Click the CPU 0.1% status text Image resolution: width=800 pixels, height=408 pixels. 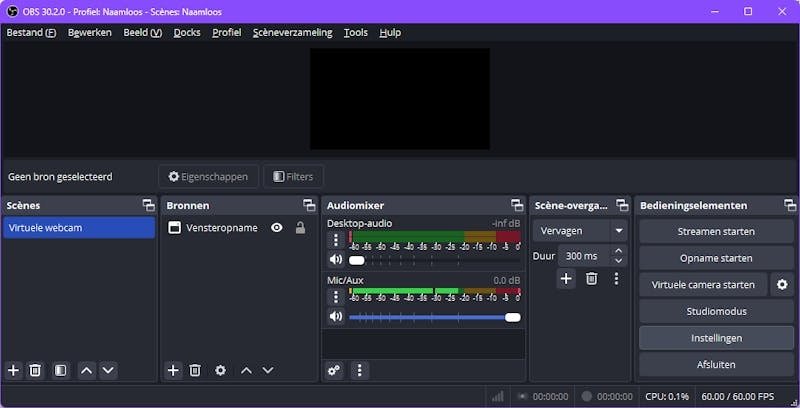[x=667, y=396]
